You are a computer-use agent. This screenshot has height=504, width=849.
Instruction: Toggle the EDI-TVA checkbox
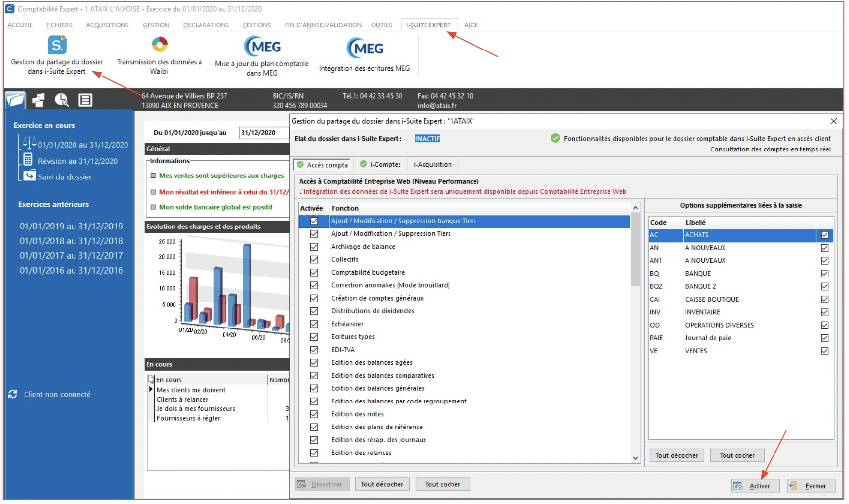pos(314,350)
